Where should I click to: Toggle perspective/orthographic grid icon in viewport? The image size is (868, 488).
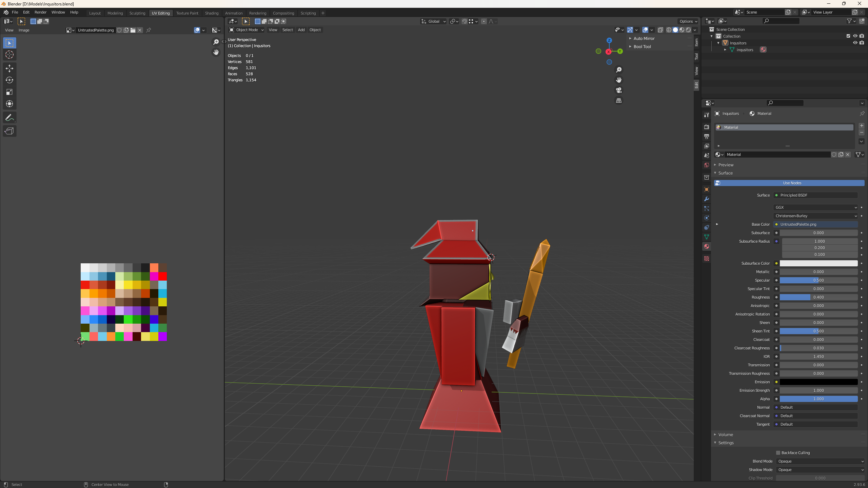619,101
